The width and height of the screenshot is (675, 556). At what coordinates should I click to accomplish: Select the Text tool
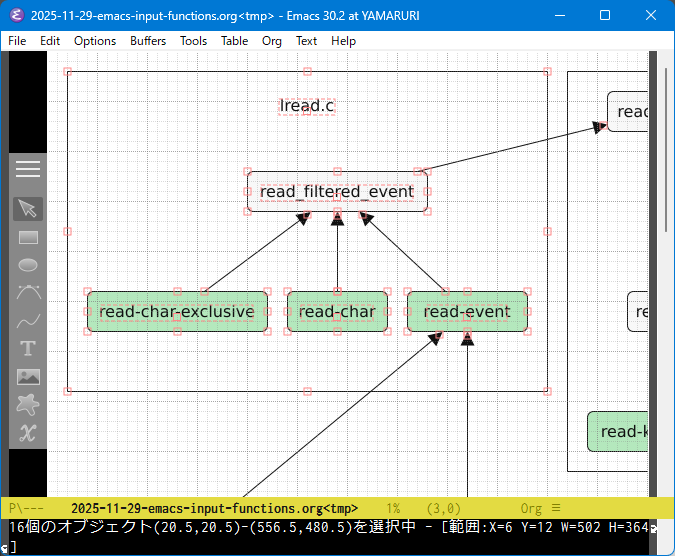click(x=28, y=348)
